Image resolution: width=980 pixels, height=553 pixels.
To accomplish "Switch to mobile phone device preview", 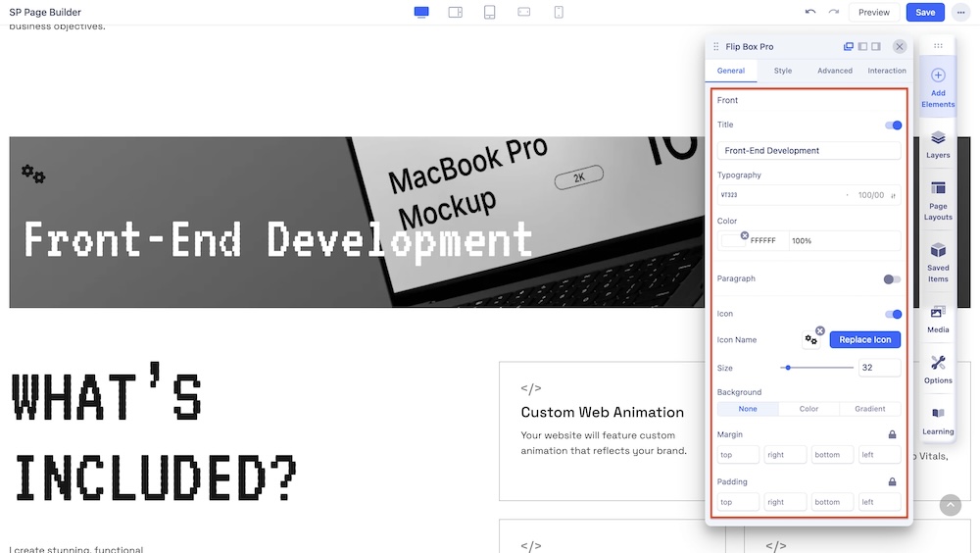I will click(x=559, y=12).
